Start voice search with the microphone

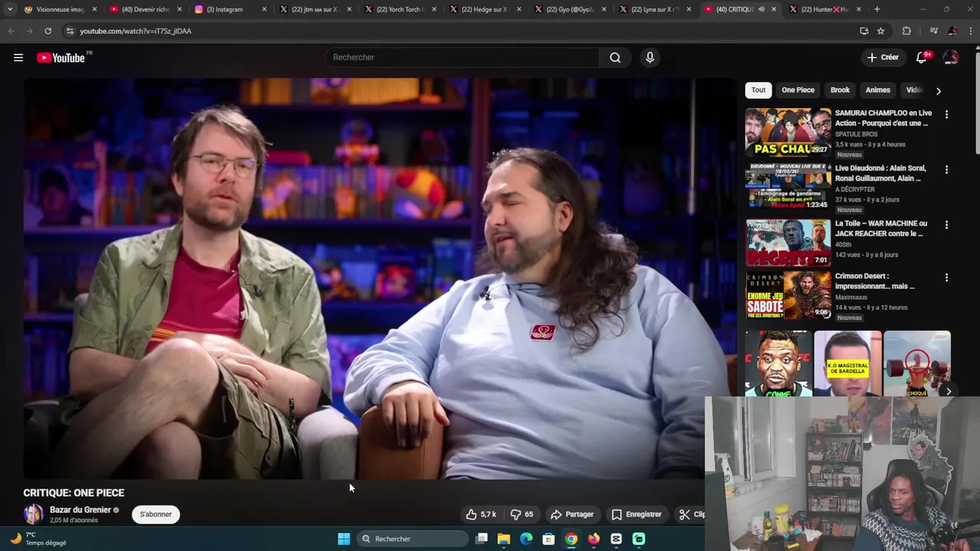649,57
